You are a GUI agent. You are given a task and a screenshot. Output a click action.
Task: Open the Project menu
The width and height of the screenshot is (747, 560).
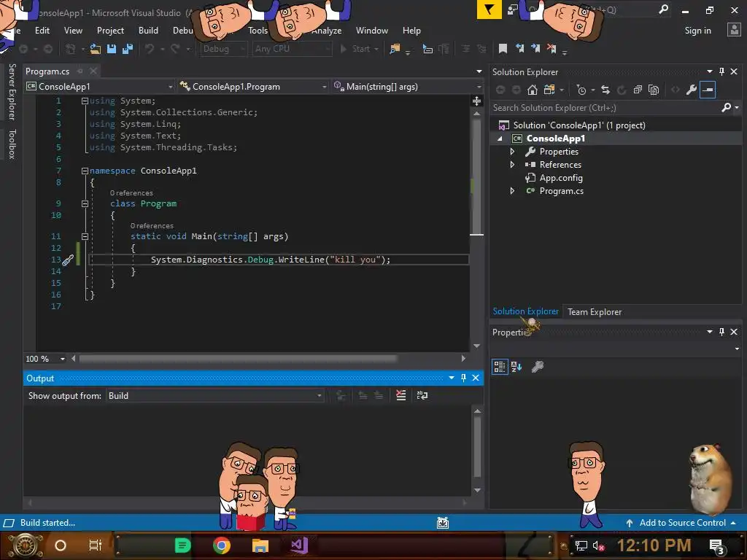(110, 31)
